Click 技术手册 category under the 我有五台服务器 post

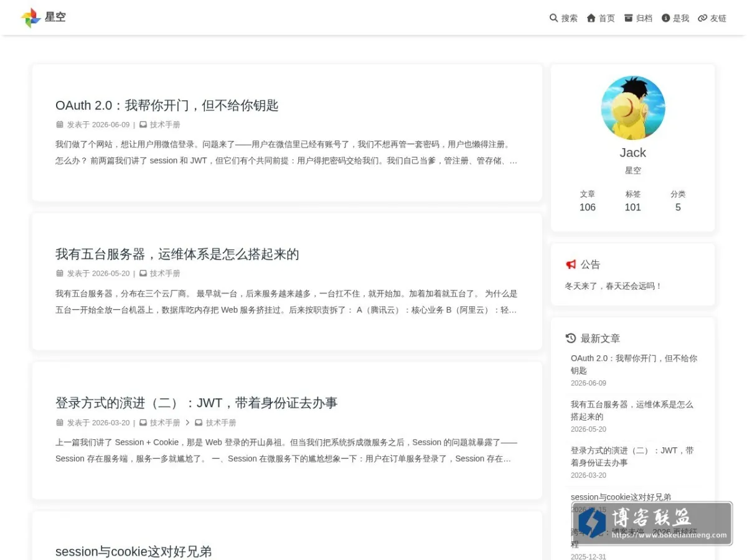point(165,273)
